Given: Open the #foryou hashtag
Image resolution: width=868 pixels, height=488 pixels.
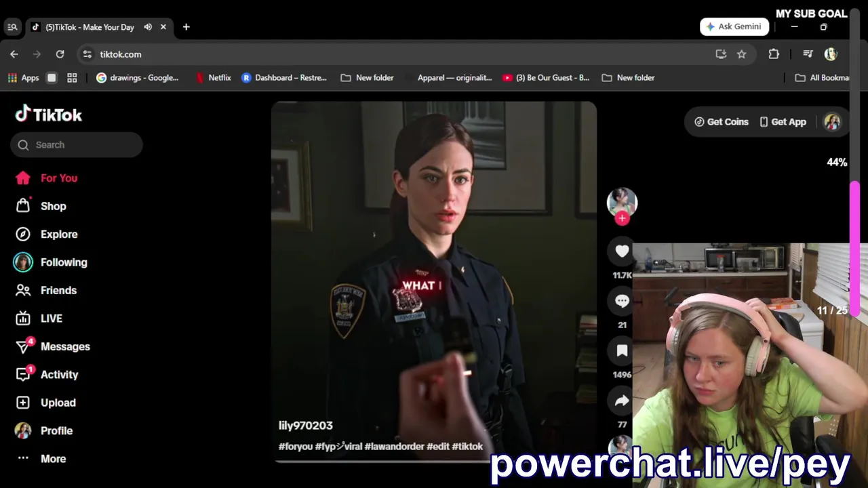Looking at the screenshot, I should [296, 447].
